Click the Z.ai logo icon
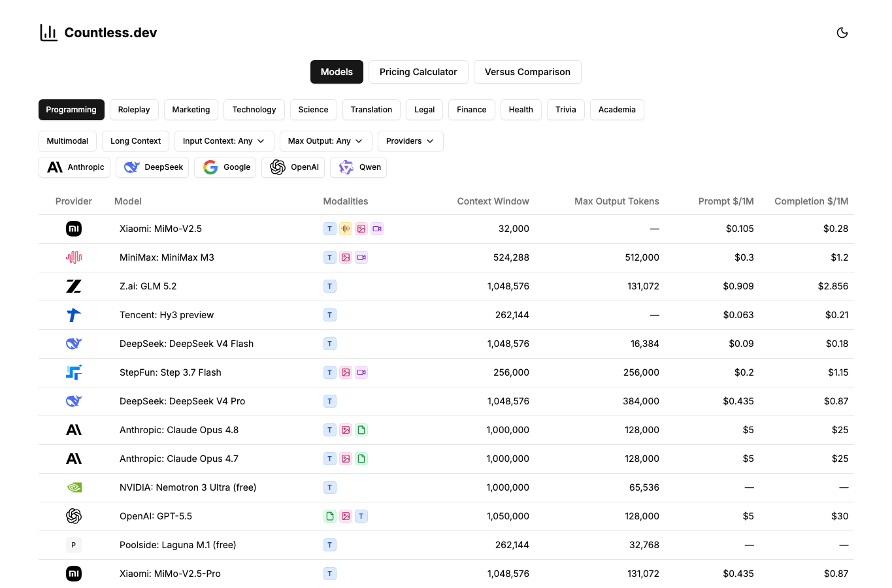Image resolution: width=892 pixels, height=588 pixels. tap(74, 286)
